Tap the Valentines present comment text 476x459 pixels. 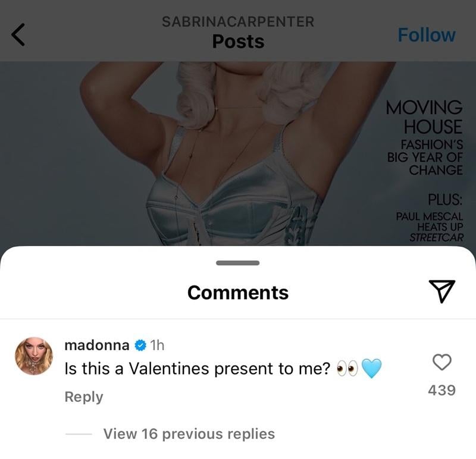click(x=198, y=369)
